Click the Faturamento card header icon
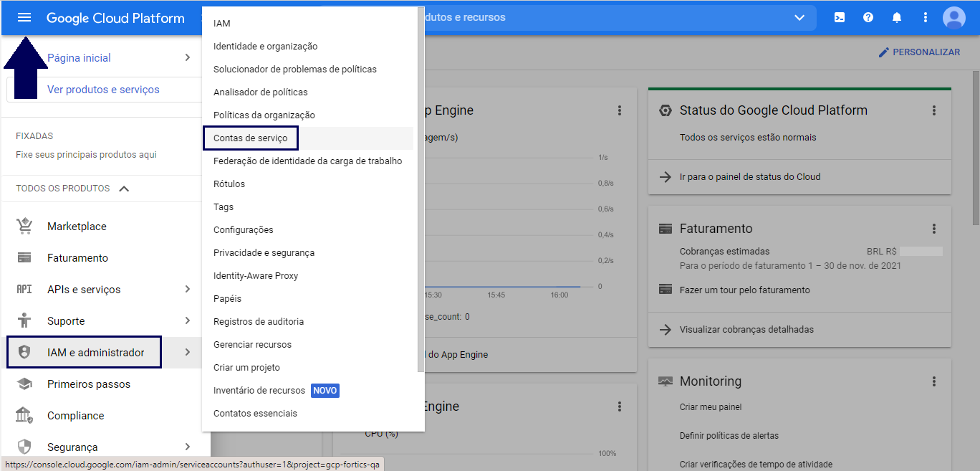 666,229
